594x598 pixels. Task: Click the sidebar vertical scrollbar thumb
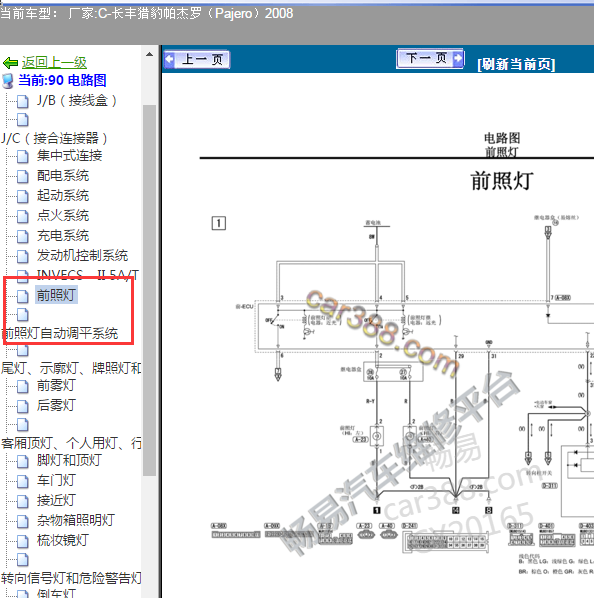coord(149,290)
